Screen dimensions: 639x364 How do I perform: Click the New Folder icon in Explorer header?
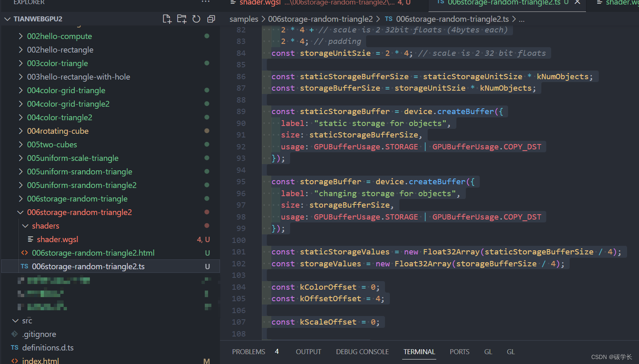[x=181, y=19]
